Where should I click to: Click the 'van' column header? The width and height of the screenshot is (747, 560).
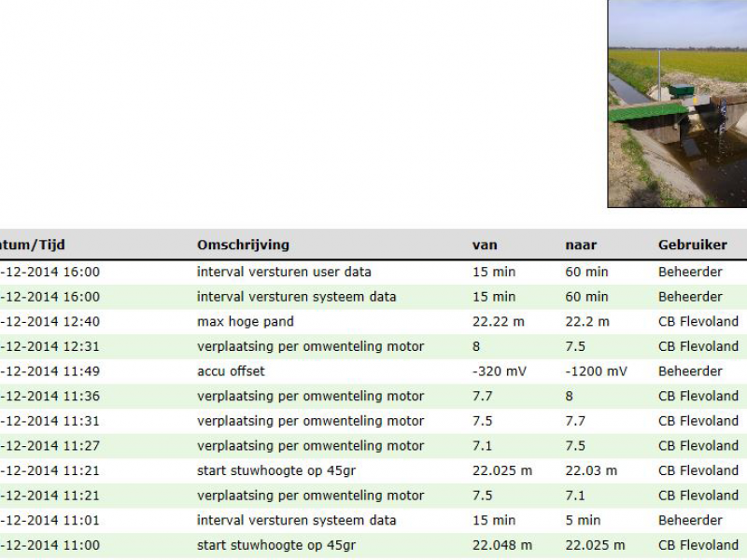[x=485, y=245]
